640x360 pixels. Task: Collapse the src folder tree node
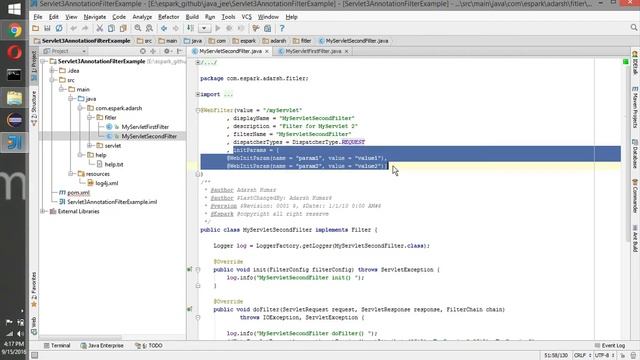coord(52,80)
